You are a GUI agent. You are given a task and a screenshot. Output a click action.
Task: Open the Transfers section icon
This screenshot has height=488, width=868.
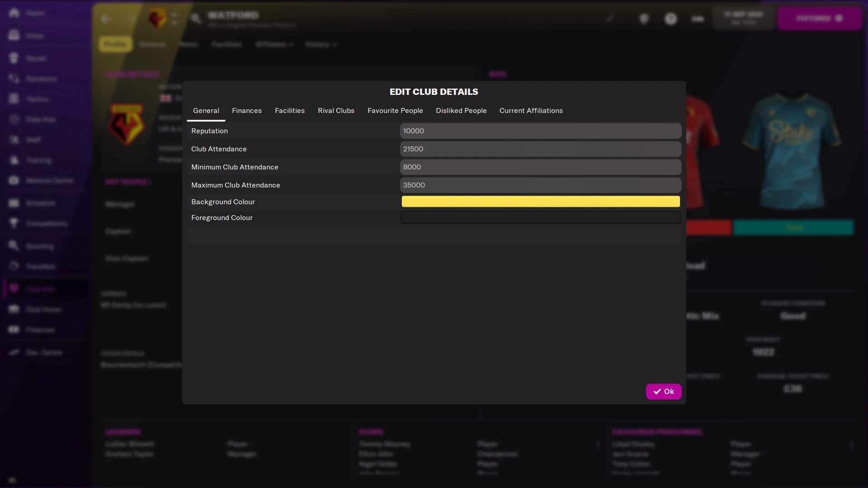[x=14, y=266]
